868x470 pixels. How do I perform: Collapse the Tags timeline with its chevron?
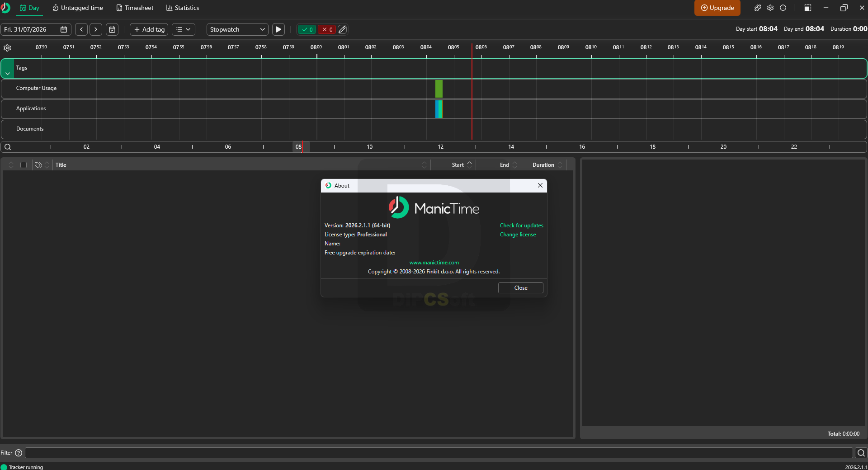(x=8, y=73)
